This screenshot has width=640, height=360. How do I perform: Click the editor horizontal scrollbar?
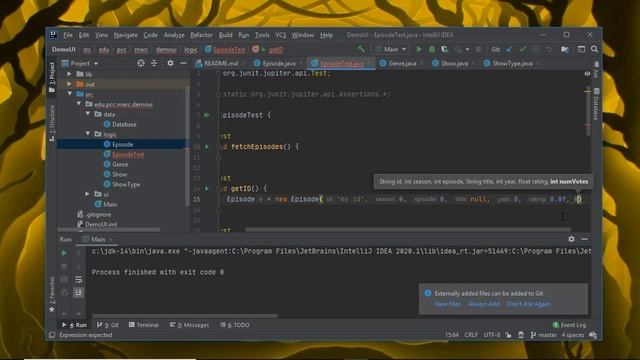pos(408,230)
